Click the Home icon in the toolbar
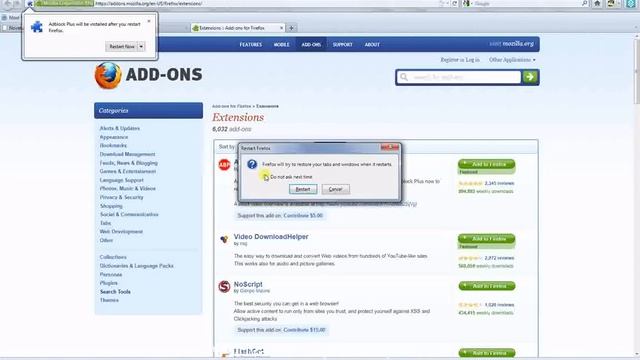This screenshot has width=640, height=360. [597, 4]
